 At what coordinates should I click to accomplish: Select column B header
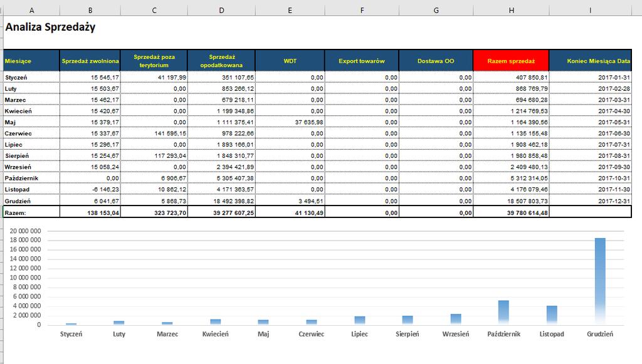pos(90,10)
